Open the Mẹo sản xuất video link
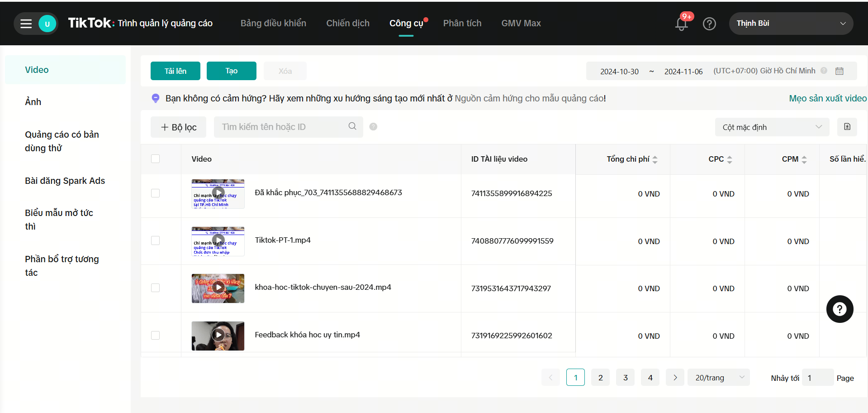 coord(828,98)
